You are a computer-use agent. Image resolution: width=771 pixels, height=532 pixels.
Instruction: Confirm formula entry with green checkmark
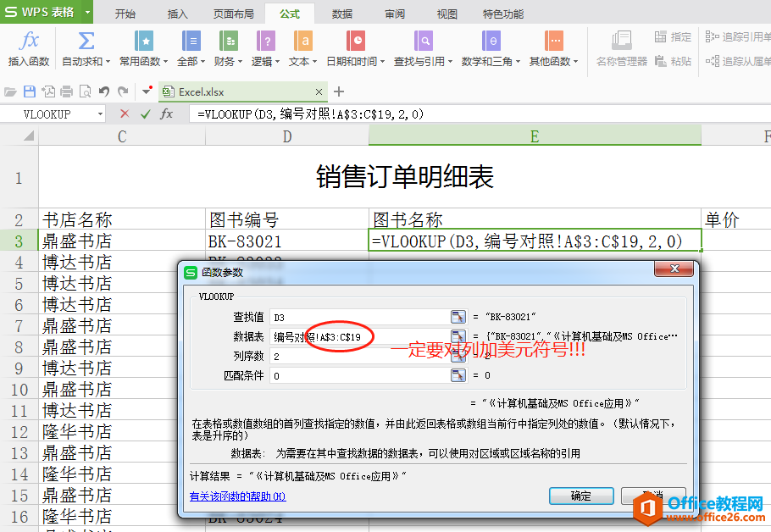click(145, 114)
